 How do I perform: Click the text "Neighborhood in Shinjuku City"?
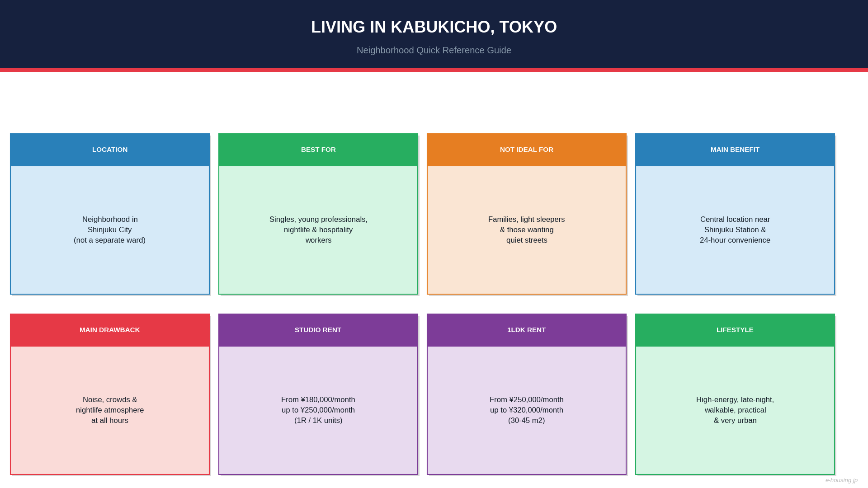pyautogui.click(x=110, y=225)
